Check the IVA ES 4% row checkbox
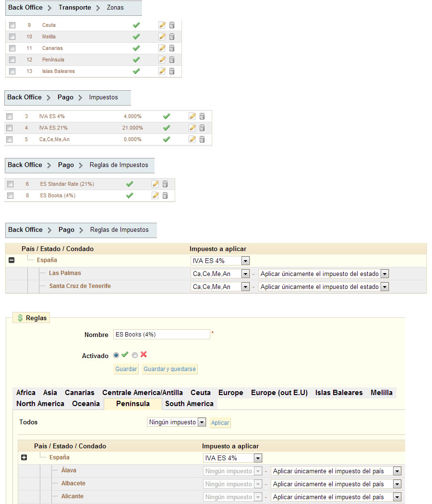 point(10,116)
